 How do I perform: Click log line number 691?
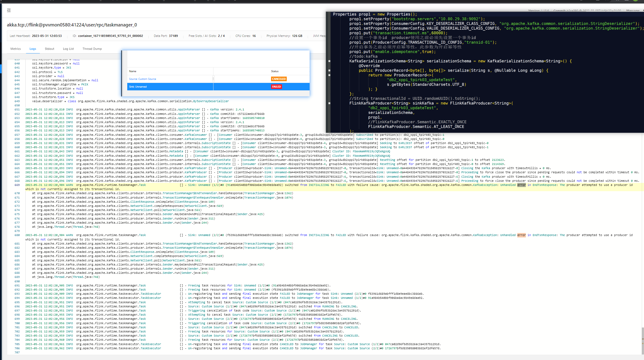17,286
